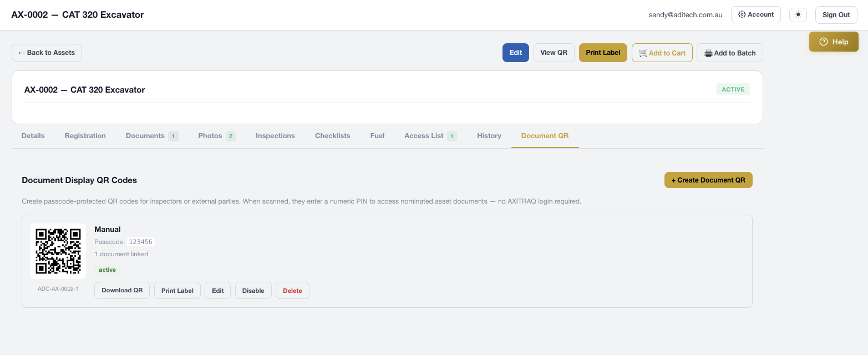Click the question mark Help icon
This screenshot has width=868, height=355.
tap(824, 42)
